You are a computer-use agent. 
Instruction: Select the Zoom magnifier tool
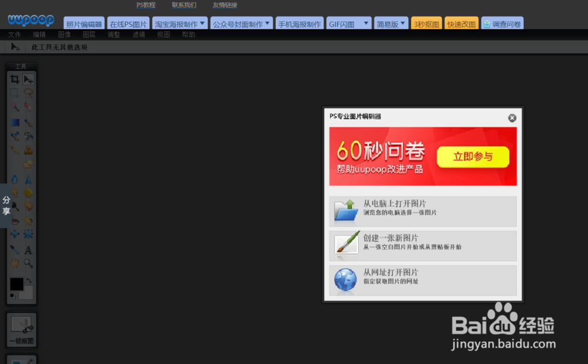28,263
